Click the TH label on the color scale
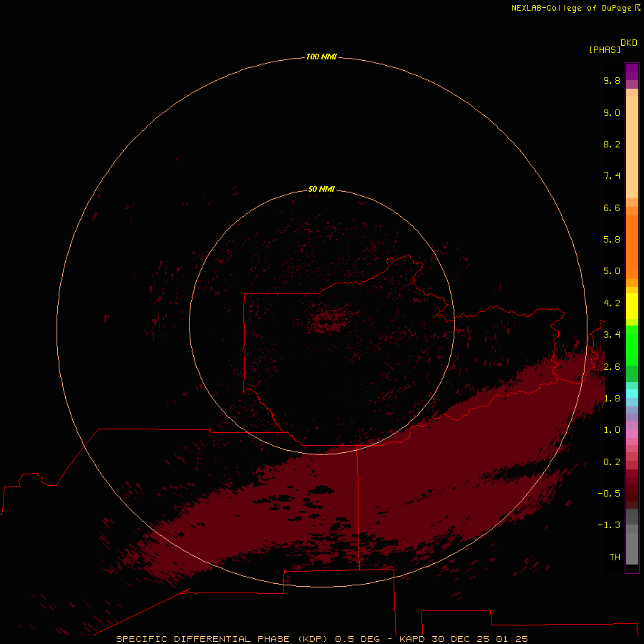The height and width of the screenshot is (644, 644). click(x=615, y=557)
